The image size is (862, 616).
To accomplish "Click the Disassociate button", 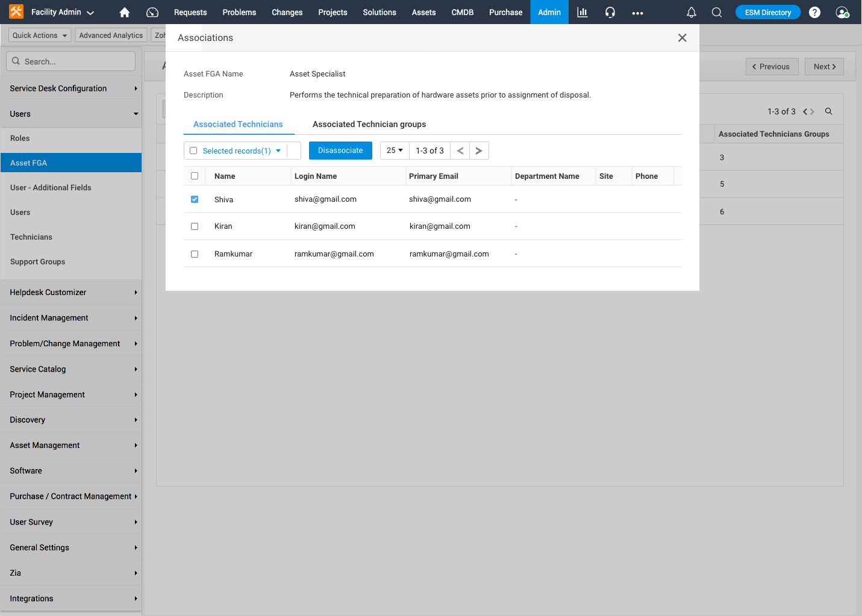I will point(340,151).
